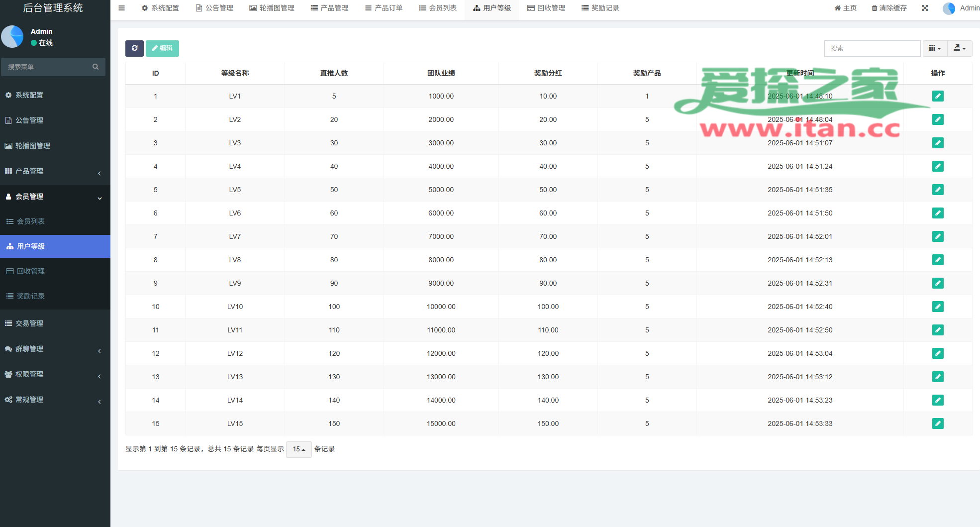Edit the LV8 row with pencil icon

938,260
